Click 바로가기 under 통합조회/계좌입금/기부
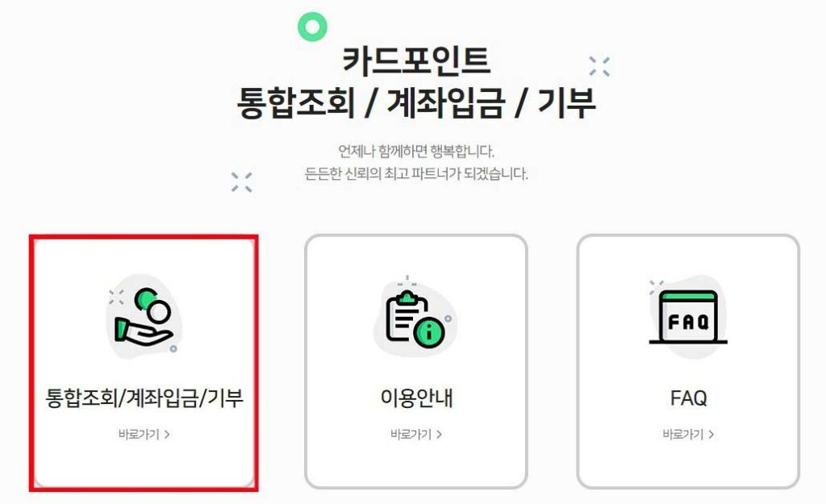The width and height of the screenshot is (826, 504). (x=139, y=435)
